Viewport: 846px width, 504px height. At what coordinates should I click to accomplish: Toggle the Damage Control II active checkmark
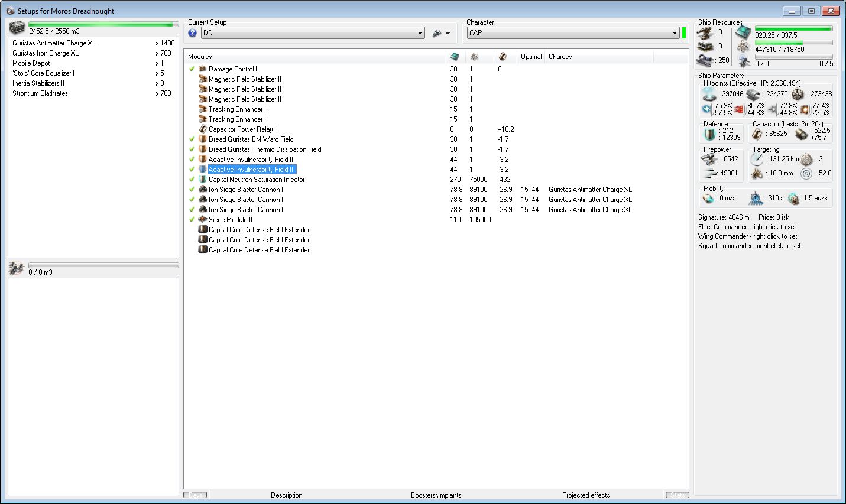tap(192, 69)
